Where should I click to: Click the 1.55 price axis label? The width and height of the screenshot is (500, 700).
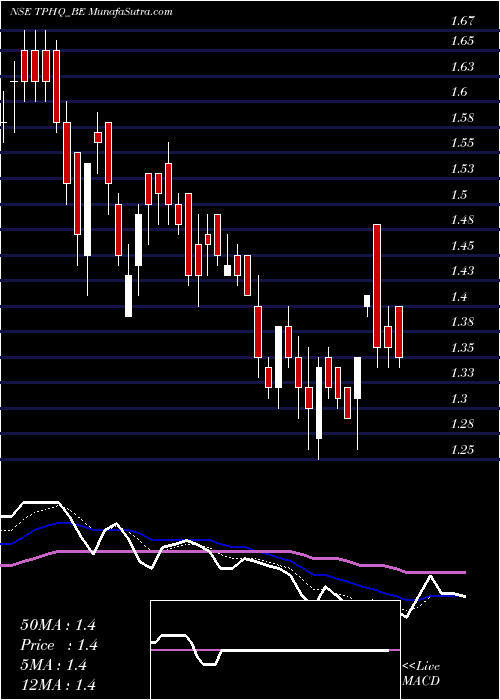click(x=462, y=143)
